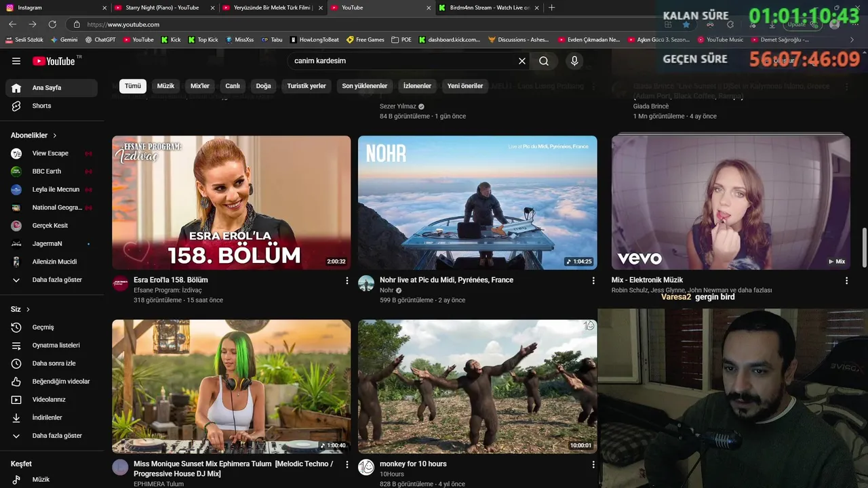This screenshot has height=488, width=868.
Task: Open the ChatGPT bookmark
Action: point(100,40)
